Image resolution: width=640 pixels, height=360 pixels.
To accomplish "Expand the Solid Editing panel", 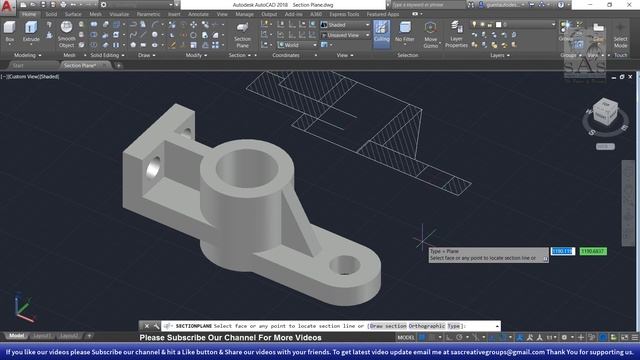I will [x=107, y=55].
